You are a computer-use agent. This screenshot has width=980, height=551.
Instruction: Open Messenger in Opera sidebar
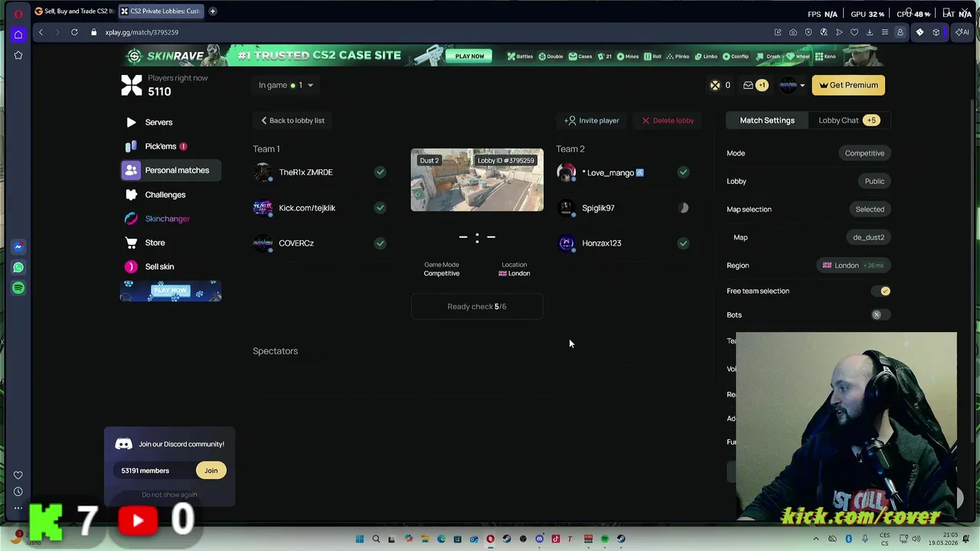[x=18, y=246]
